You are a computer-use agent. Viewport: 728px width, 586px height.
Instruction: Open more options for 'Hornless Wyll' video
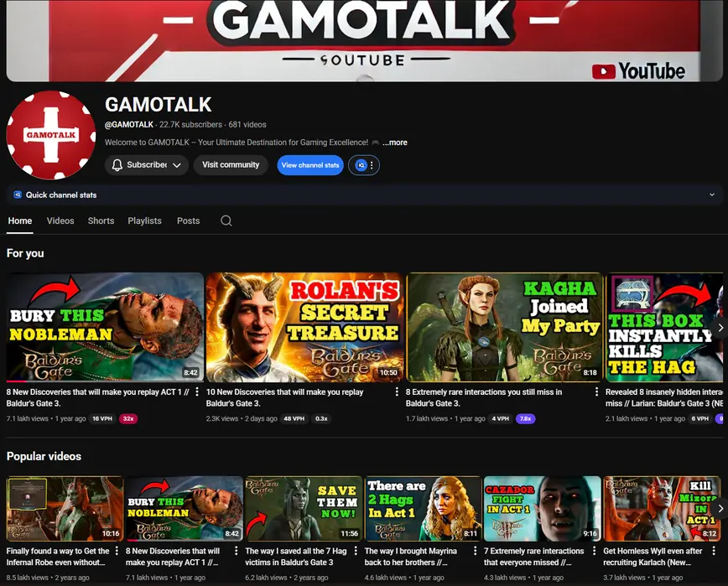click(714, 551)
